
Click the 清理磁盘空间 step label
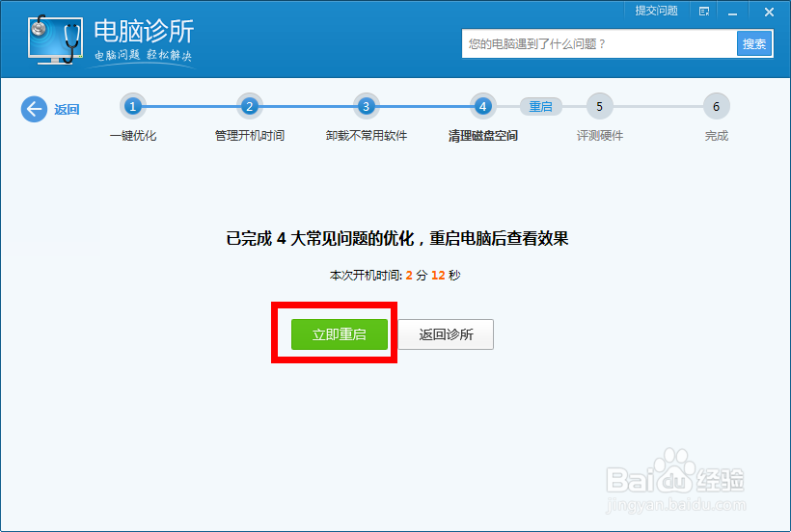click(482, 136)
